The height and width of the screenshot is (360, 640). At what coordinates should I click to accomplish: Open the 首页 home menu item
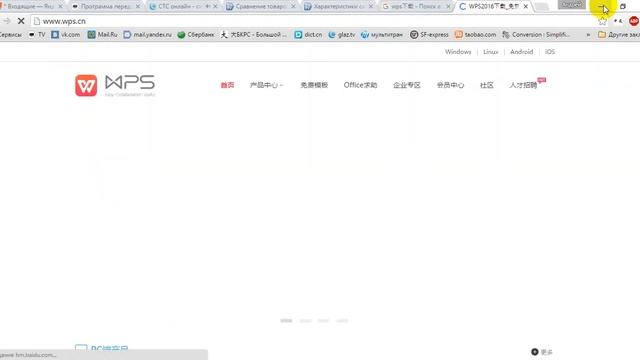[227, 85]
